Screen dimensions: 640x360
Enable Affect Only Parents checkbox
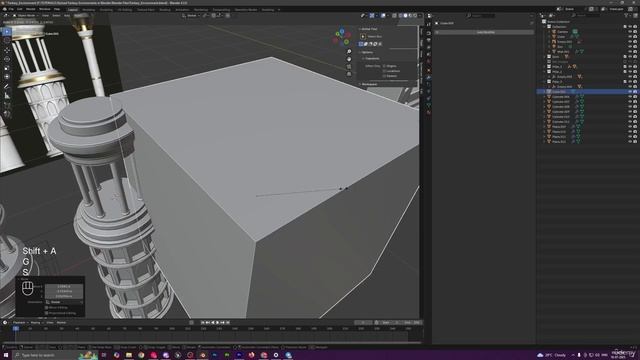coord(384,76)
